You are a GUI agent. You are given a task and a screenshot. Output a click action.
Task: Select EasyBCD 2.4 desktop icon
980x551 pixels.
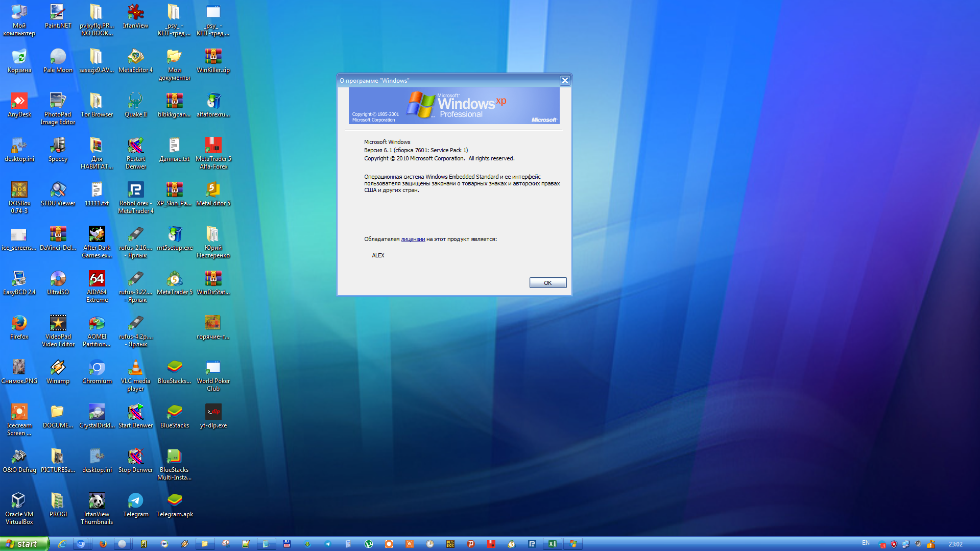[19, 283]
